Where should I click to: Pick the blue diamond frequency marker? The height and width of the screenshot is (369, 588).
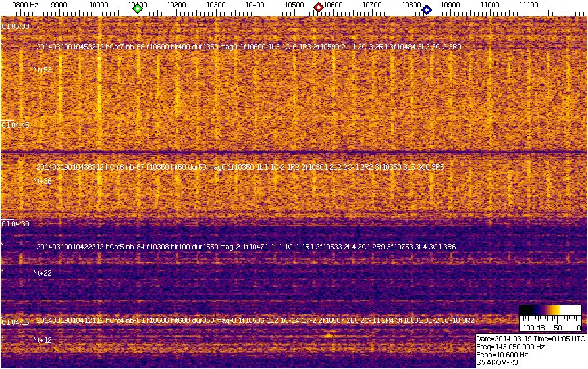tap(427, 9)
